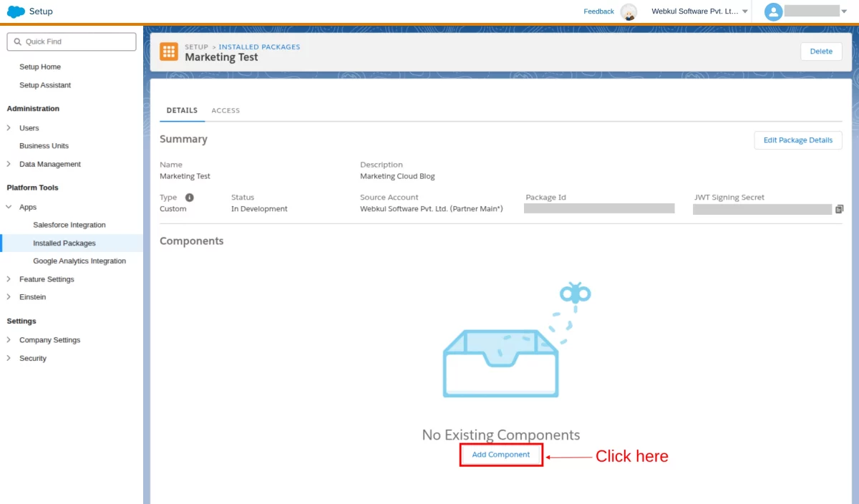Image resolution: width=859 pixels, height=504 pixels.
Task: Click the Einstein mascot icon beside Feedback
Action: (x=629, y=11)
